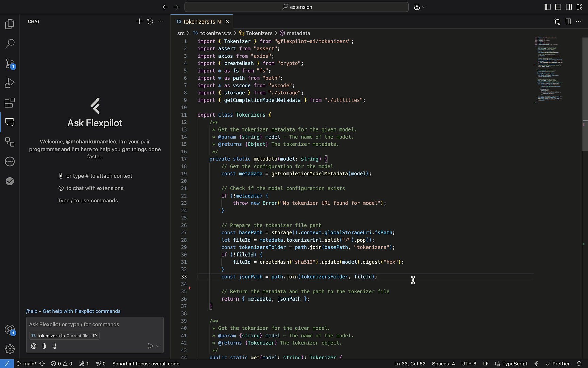Open the Run and Debug view
Image resolution: width=588 pixels, height=368 pixels.
pos(10,83)
